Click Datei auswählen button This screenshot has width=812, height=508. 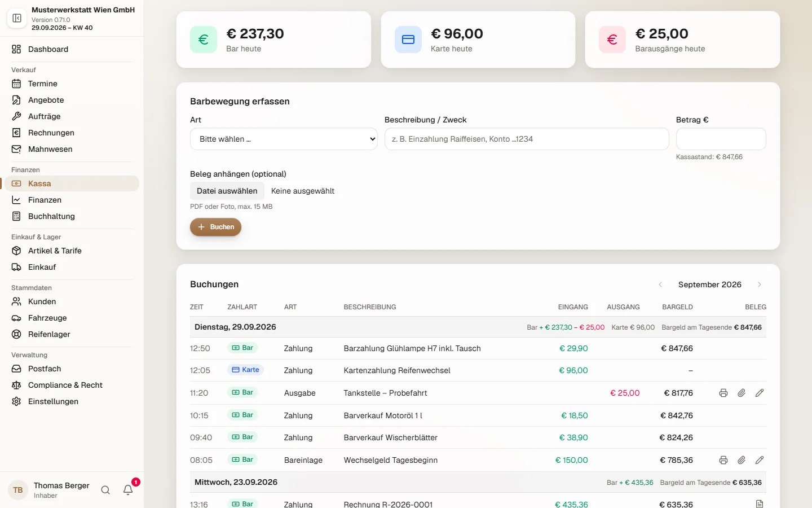(x=227, y=191)
